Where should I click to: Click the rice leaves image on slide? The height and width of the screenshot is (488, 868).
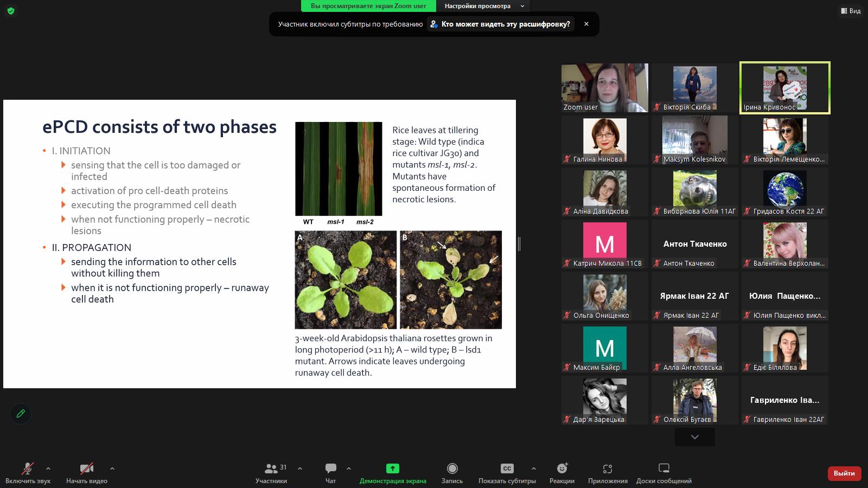(x=339, y=169)
